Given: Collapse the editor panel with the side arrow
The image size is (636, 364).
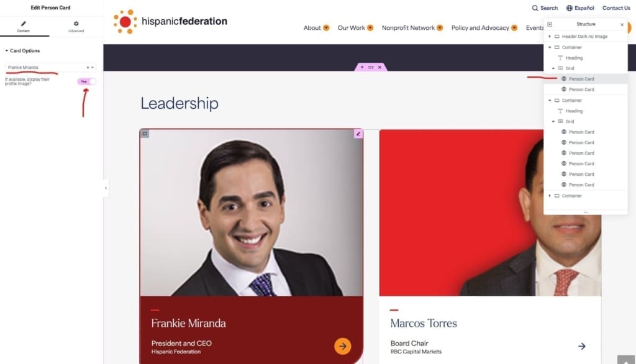Looking at the screenshot, I should [106, 188].
